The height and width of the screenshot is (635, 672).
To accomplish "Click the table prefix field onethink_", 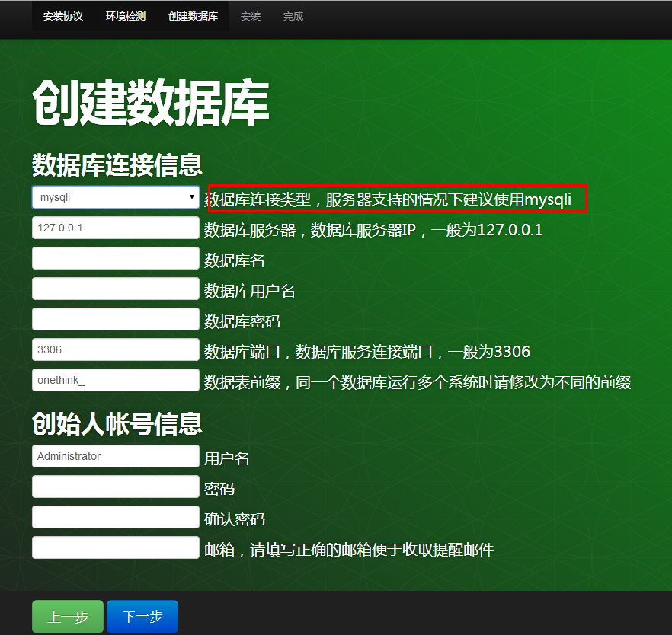I will coord(115,380).
